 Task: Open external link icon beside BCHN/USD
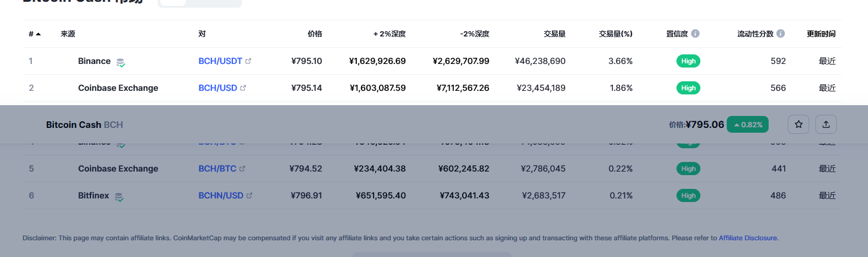249,195
